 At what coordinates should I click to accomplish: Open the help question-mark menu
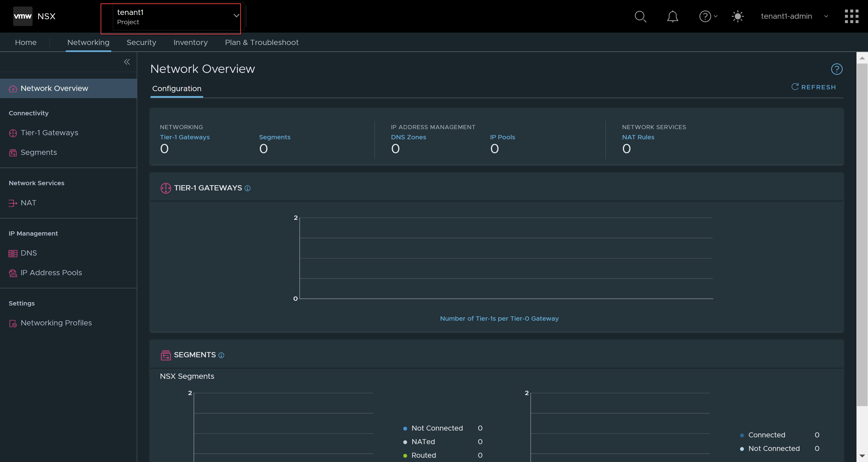tap(708, 16)
